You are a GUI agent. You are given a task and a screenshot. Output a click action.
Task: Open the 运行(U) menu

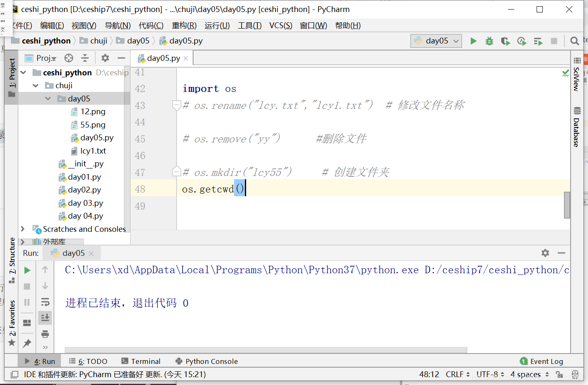point(217,26)
